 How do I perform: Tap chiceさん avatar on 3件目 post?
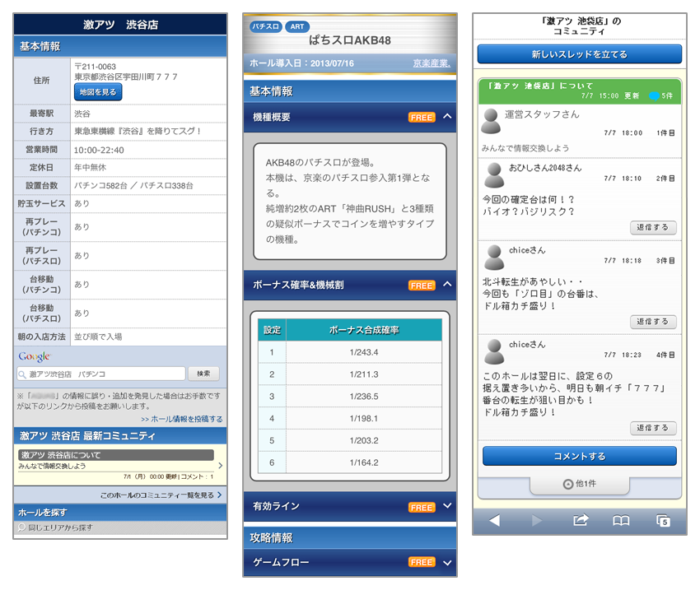pos(494,258)
